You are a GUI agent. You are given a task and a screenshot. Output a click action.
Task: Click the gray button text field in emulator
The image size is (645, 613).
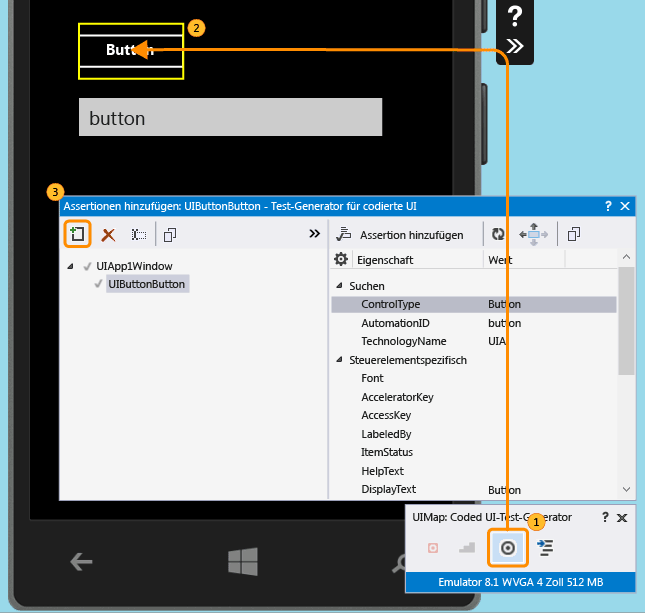(x=230, y=117)
